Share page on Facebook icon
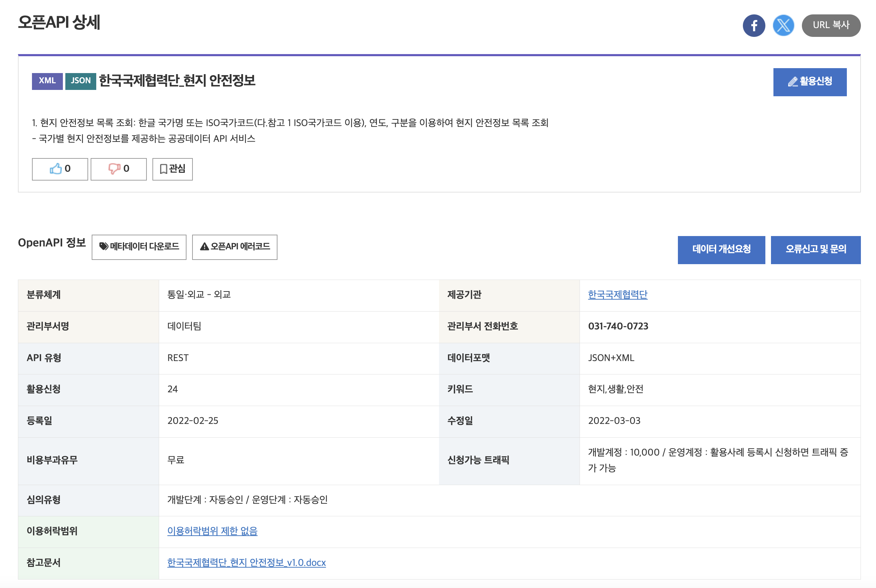 coord(753,26)
